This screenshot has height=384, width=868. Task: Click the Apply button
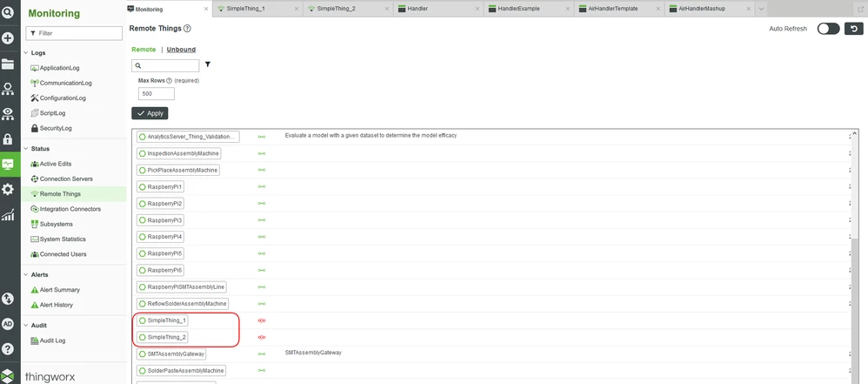(x=150, y=113)
